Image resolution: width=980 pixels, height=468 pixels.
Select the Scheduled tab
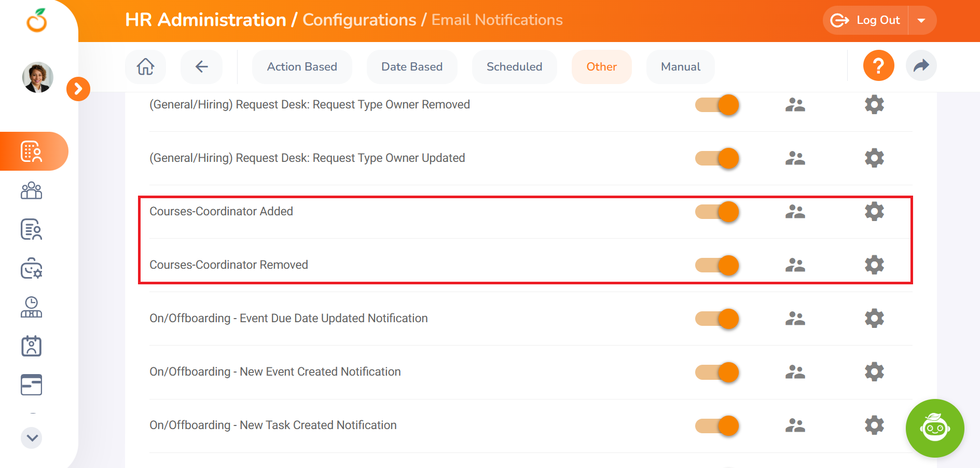coord(514,66)
